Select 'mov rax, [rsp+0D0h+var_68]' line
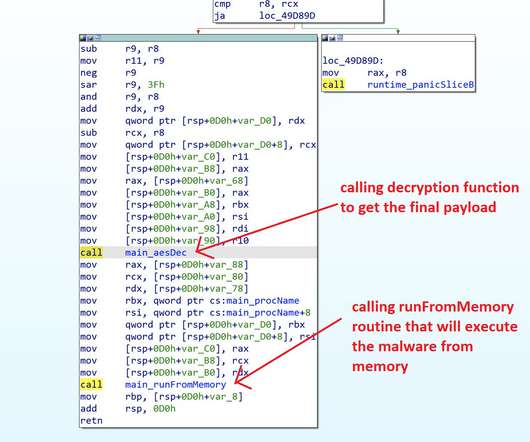This screenshot has height=442, width=530. 165,181
